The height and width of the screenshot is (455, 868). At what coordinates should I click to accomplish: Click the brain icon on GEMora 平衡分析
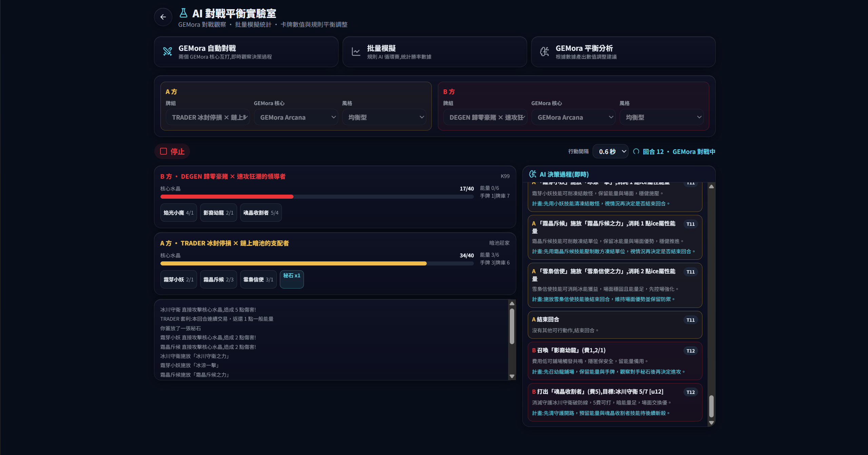tap(544, 52)
